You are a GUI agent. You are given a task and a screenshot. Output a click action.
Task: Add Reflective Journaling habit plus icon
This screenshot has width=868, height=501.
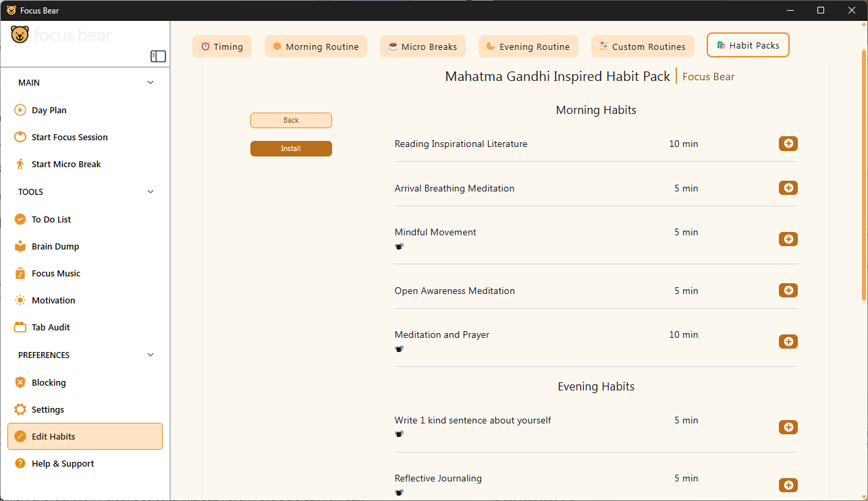pyautogui.click(x=788, y=485)
